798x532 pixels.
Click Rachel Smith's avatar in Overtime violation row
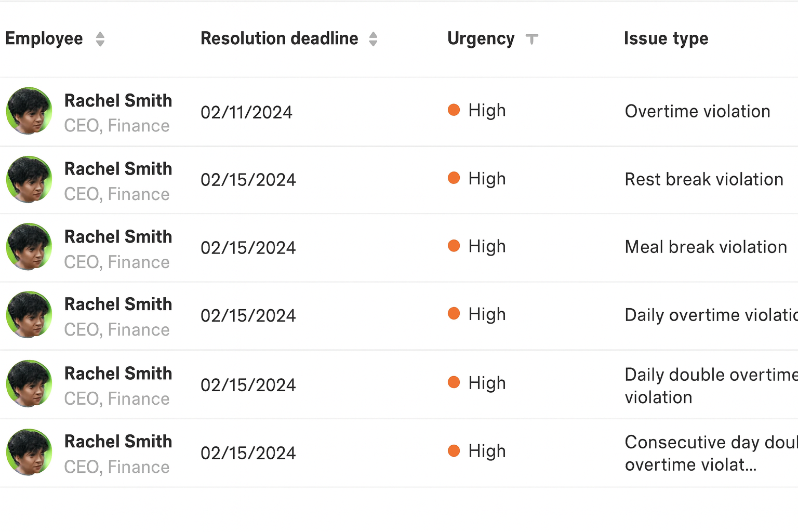(29, 111)
